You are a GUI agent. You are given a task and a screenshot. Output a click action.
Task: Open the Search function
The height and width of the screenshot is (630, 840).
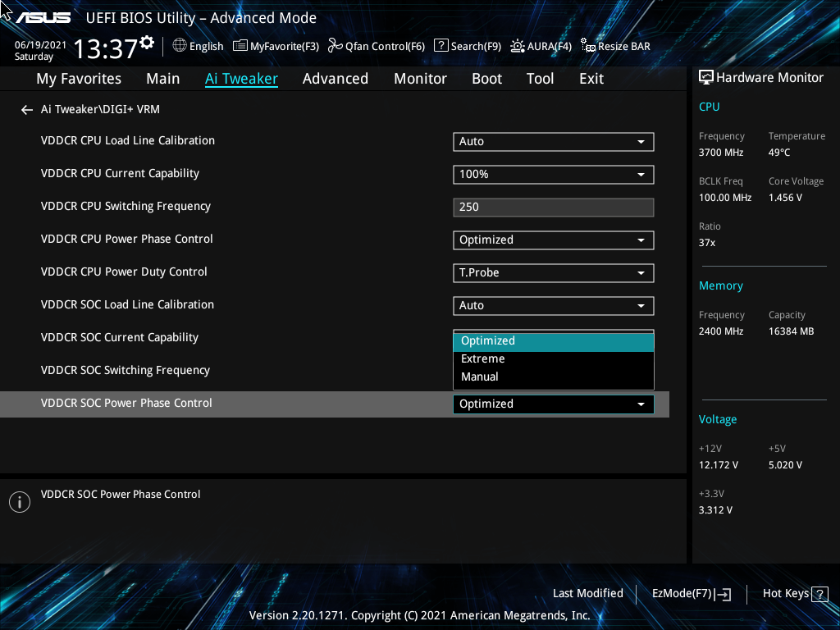tap(467, 46)
